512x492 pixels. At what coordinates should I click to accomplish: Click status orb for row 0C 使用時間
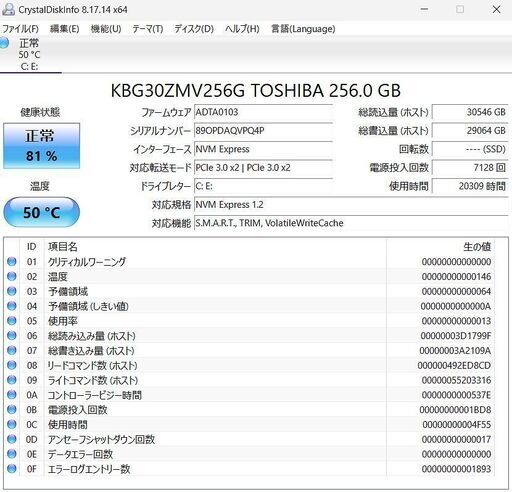click(12, 425)
